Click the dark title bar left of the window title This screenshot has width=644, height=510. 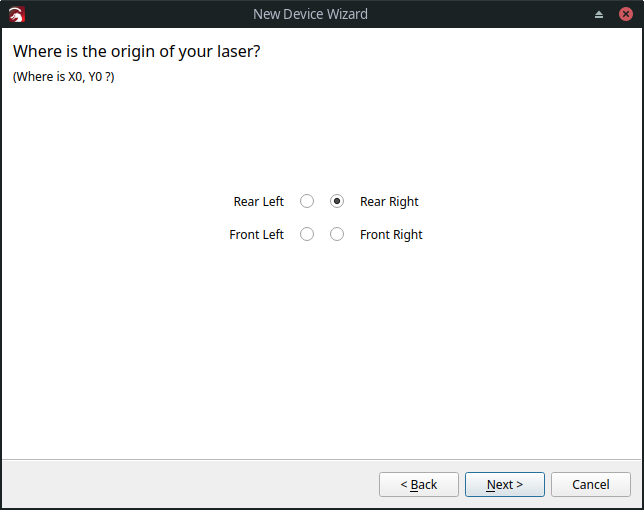pos(138,14)
